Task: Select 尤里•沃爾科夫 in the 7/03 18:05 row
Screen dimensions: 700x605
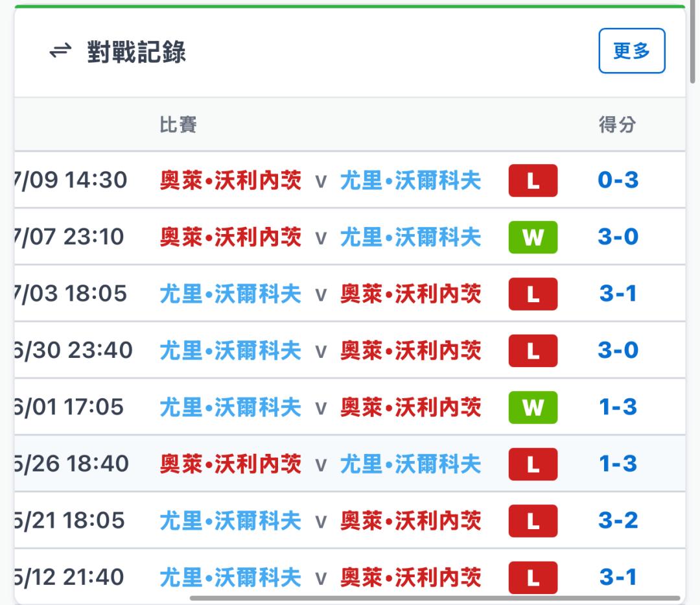Action: tap(231, 294)
